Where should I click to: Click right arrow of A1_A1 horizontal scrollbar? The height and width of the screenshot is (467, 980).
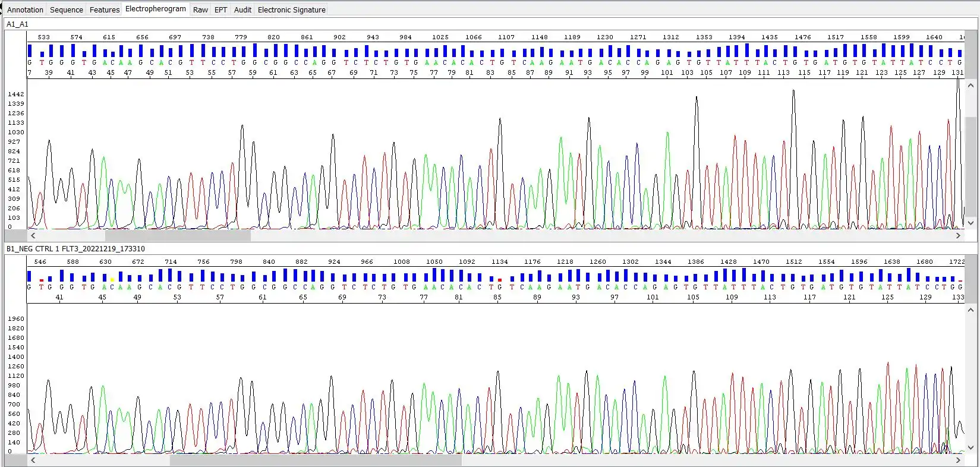click(958, 236)
